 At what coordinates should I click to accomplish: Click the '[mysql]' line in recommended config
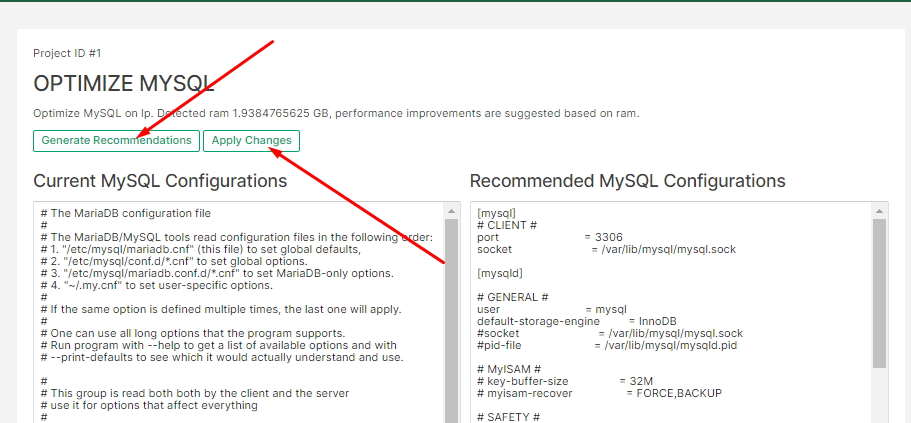[497, 213]
